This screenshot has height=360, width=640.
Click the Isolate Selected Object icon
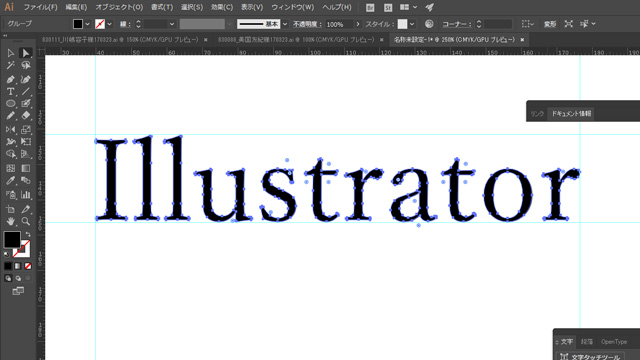tap(569, 24)
